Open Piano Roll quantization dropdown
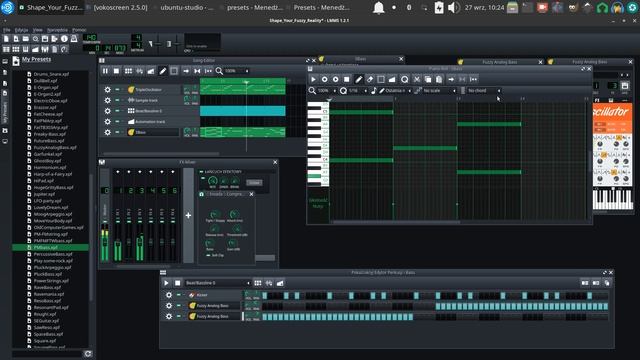640x360 pixels. pyautogui.click(x=358, y=91)
